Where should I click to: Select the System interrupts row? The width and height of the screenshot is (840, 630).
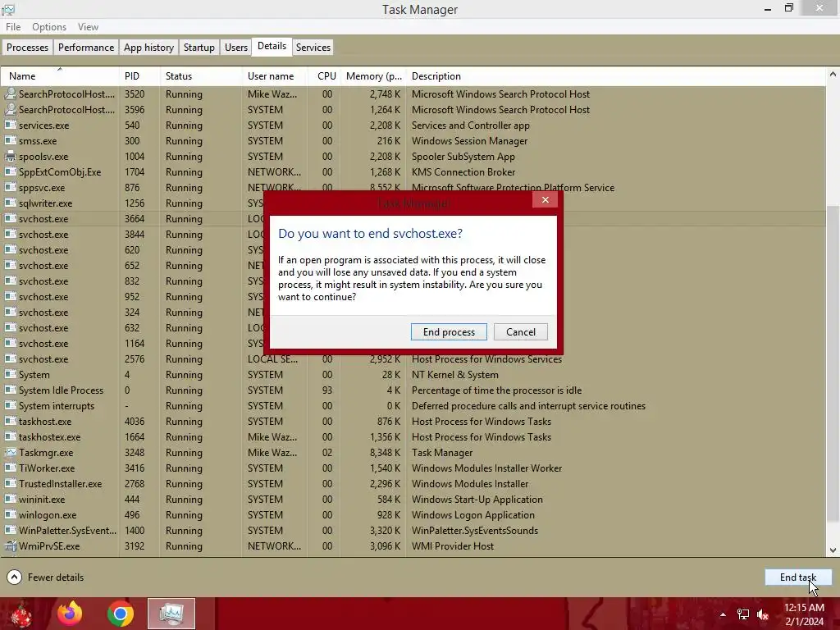[413, 406]
